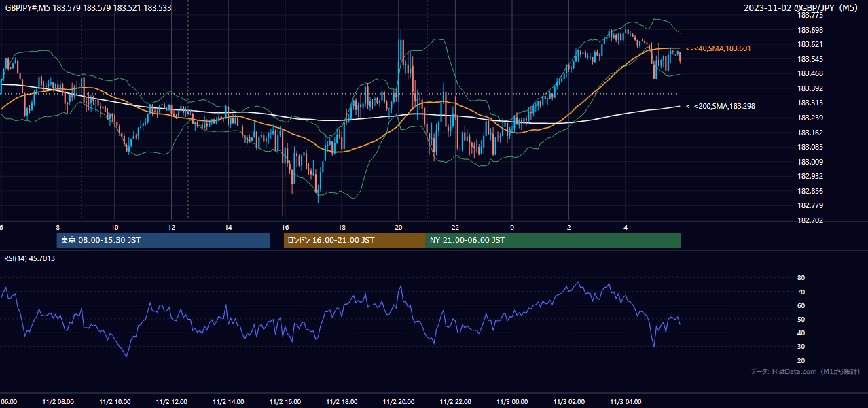868x408 pixels.
Task: Click price axis value 183.621
Action: click(x=810, y=44)
